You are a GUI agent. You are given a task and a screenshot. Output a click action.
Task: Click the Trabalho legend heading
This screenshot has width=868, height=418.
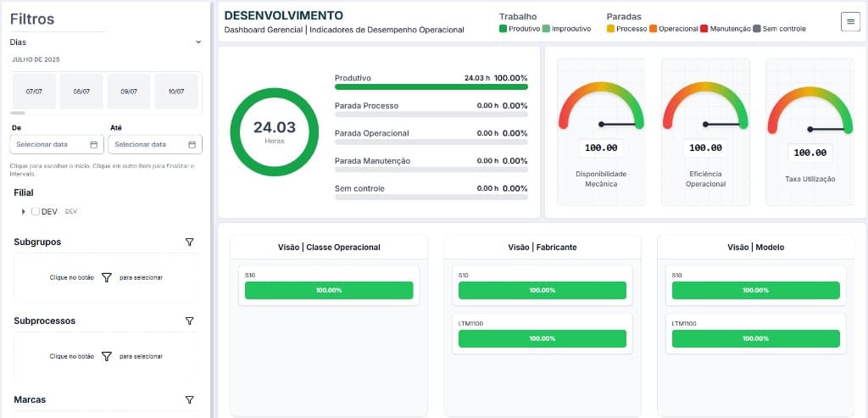[x=518, y=17]
